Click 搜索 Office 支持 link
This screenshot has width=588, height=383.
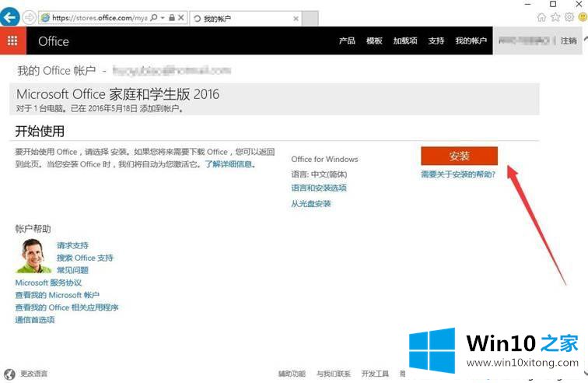85,258
